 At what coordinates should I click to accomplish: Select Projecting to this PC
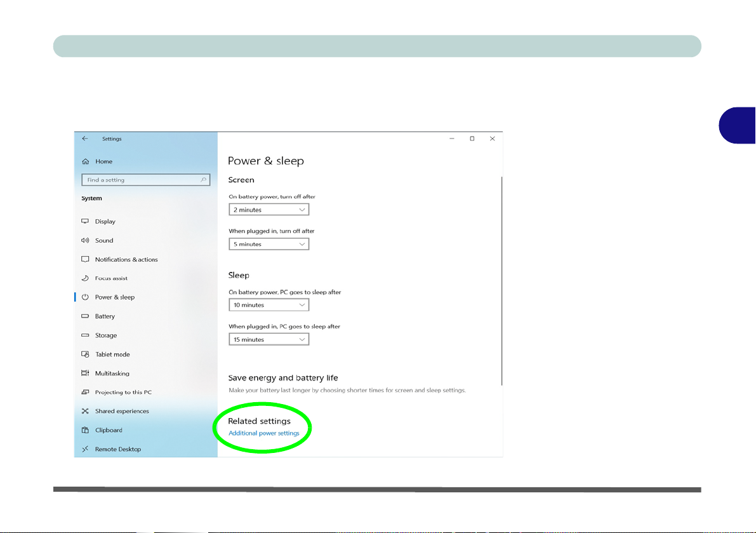(123, 392)
